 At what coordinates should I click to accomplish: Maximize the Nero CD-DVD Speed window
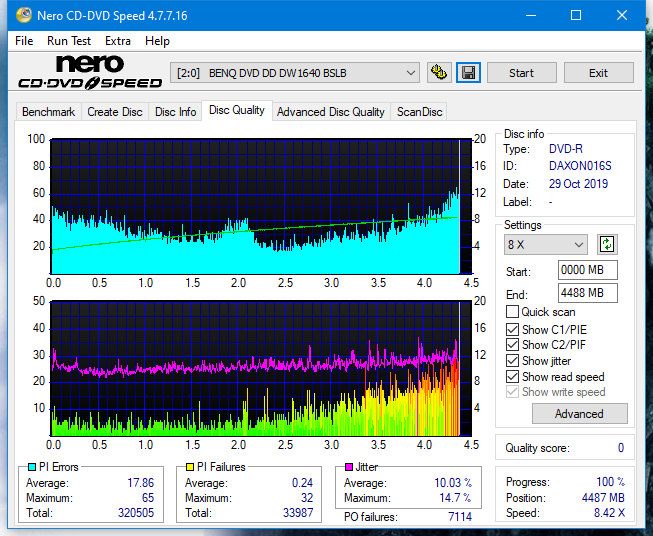(576, 15)
